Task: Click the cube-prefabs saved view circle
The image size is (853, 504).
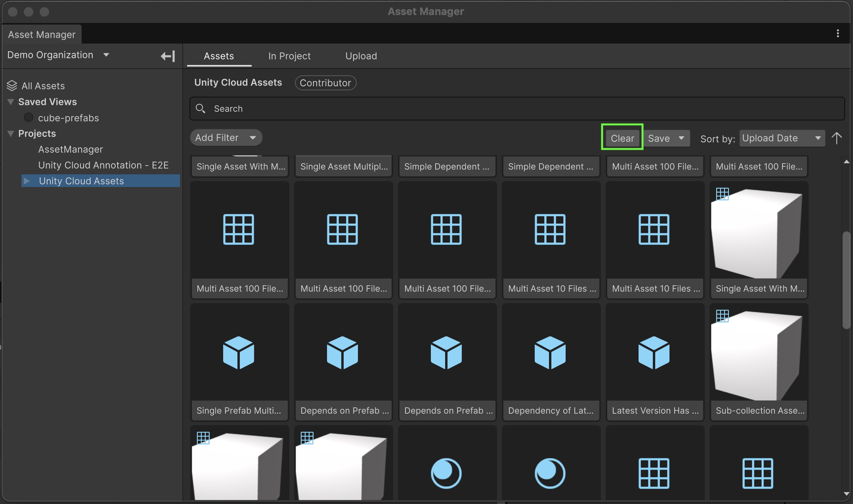Action: coord(29,118)
